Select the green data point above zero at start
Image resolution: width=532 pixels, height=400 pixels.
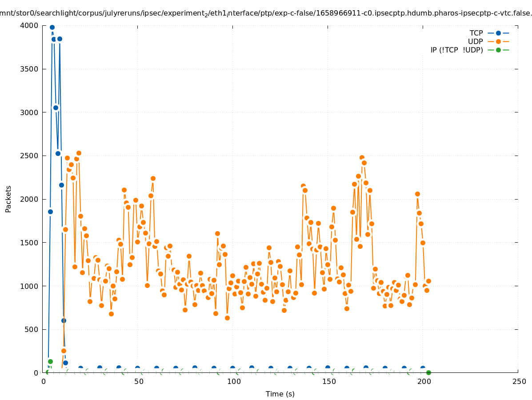click(50, 361)
